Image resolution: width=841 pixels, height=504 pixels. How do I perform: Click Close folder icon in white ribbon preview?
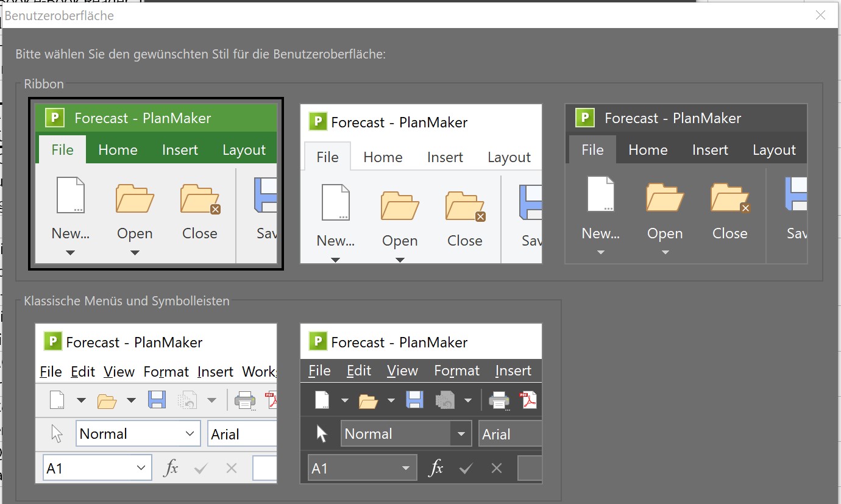465,206
